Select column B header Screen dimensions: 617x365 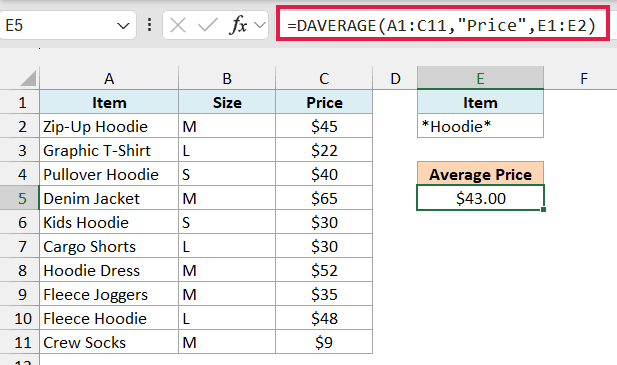click(x=227, y=78)
